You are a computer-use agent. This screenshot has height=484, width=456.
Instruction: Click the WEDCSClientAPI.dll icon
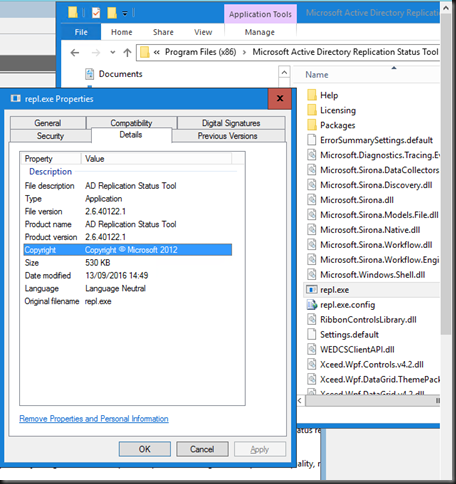(312, 349)
